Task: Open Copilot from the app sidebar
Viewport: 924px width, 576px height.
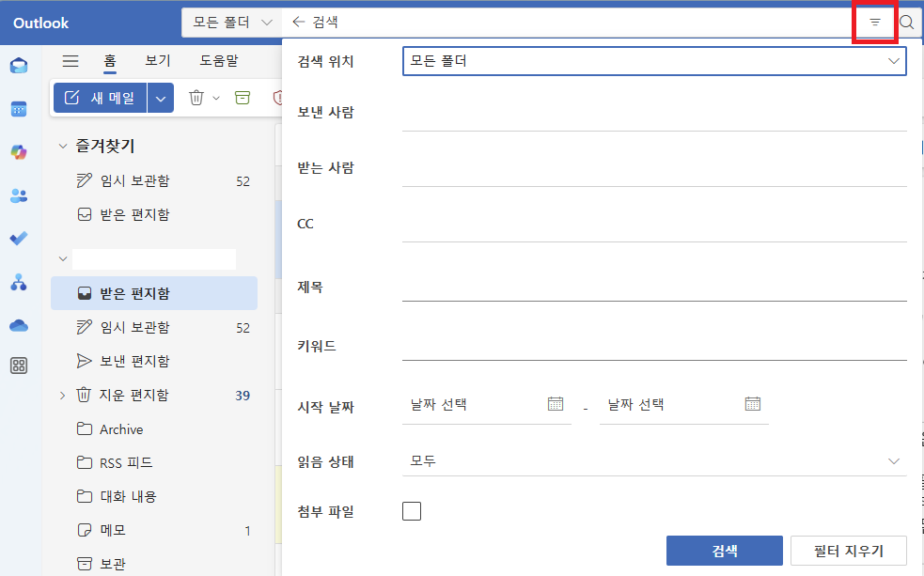Action: tap(19, 151)
